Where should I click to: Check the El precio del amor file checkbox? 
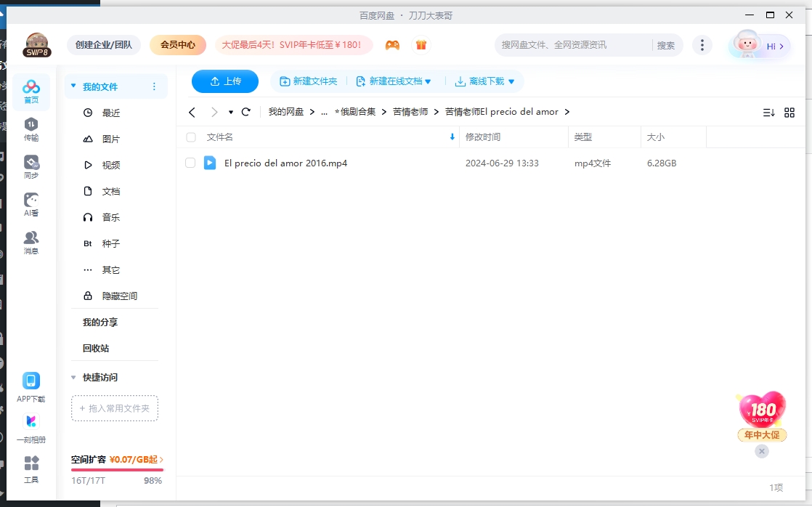(x=190, y=163)
